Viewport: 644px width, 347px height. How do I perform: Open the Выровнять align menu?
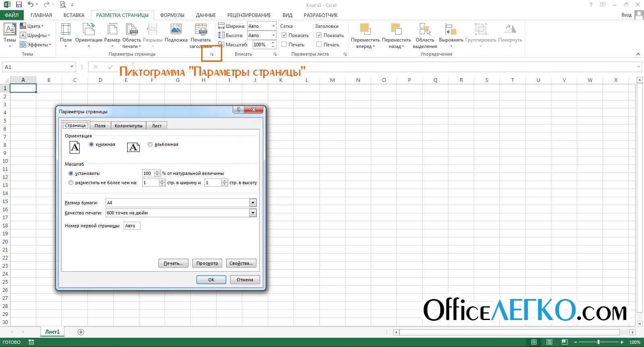coord(451,34)
